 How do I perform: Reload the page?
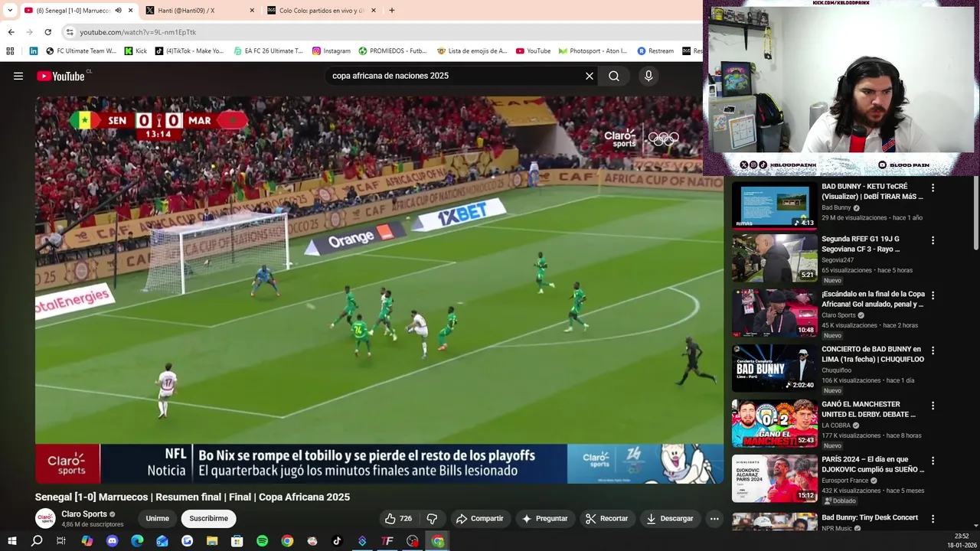[47, 32]
